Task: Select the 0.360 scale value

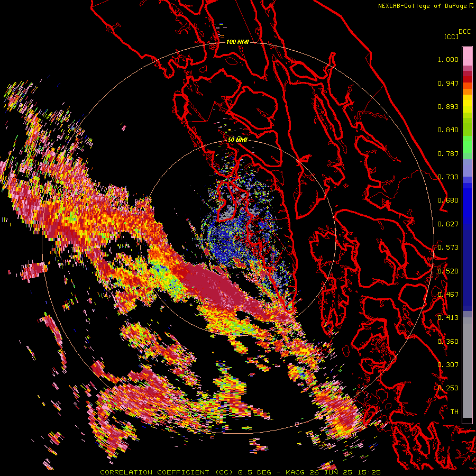Action: (448, 342)
